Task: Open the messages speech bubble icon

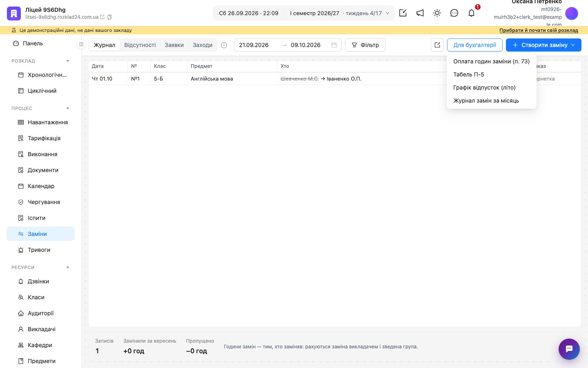Action: click(x=454, y=13)
